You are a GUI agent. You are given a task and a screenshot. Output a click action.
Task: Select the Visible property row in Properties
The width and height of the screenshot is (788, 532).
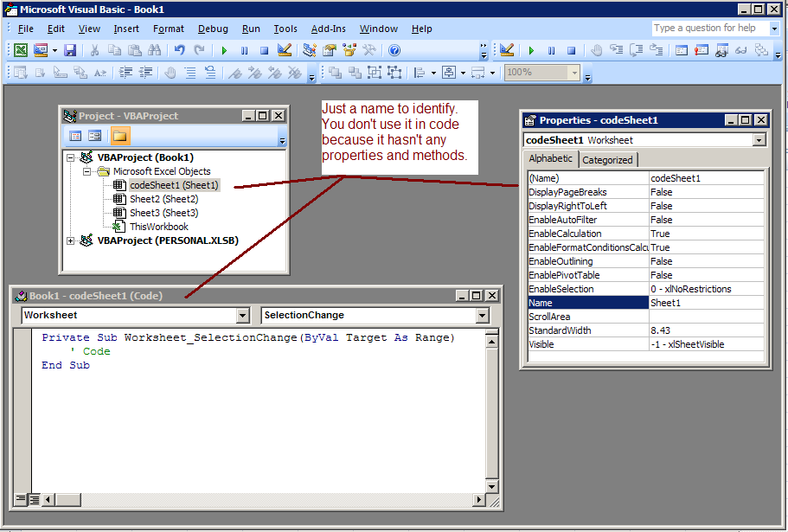coord(588,344)
